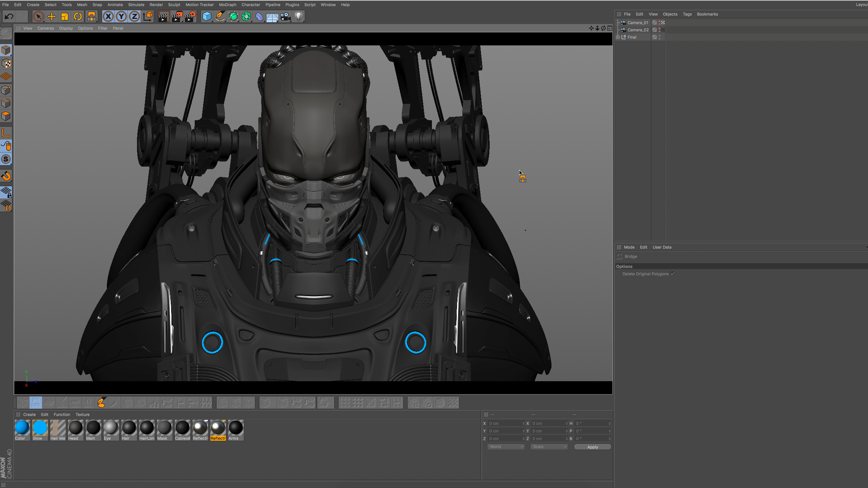
Task: Open the Floor environment flyout
Action: click(272, 16)
